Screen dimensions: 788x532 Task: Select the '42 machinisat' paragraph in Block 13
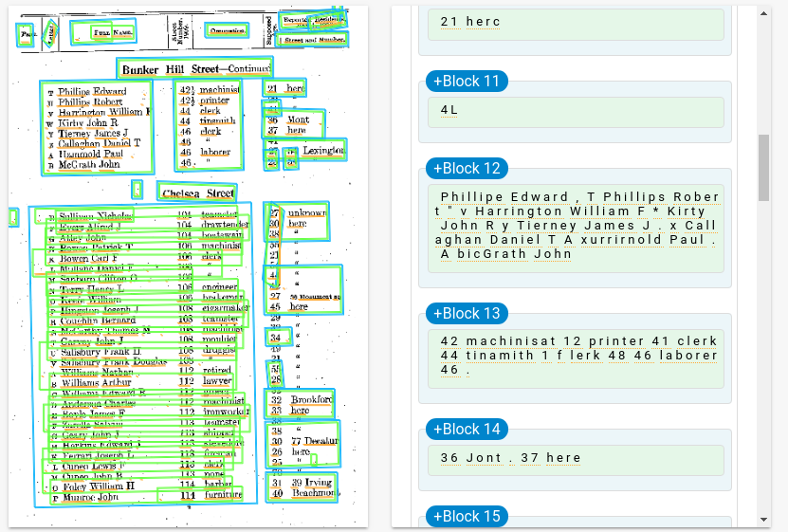pyautogui.click(x=576, y=358)
